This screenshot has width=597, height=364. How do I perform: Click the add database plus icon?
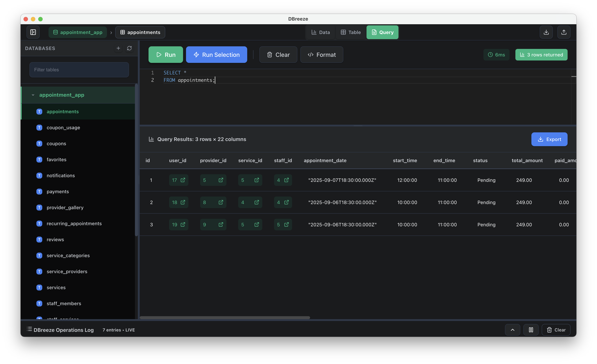point(118,48)
